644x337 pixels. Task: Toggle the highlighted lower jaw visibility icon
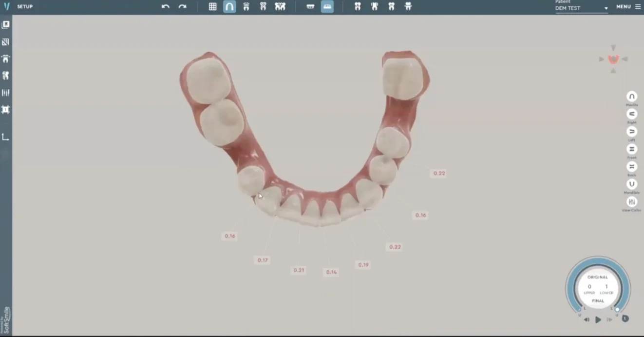(x=327, y=7)
